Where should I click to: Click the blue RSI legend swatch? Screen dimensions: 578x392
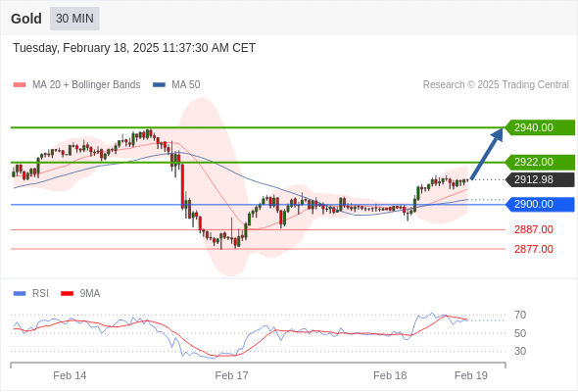pyautogui.click(x=20, y=294)
